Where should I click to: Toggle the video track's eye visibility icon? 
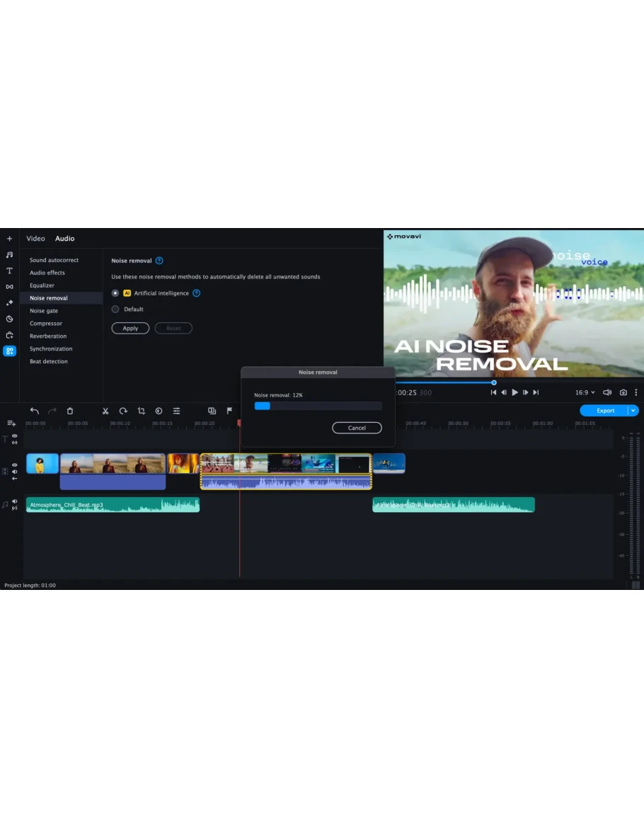pyautogui.click(x=14, y=465)
